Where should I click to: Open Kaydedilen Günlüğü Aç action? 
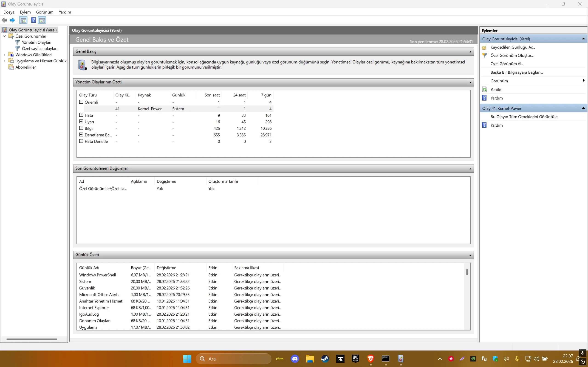(x=512, y=47)
